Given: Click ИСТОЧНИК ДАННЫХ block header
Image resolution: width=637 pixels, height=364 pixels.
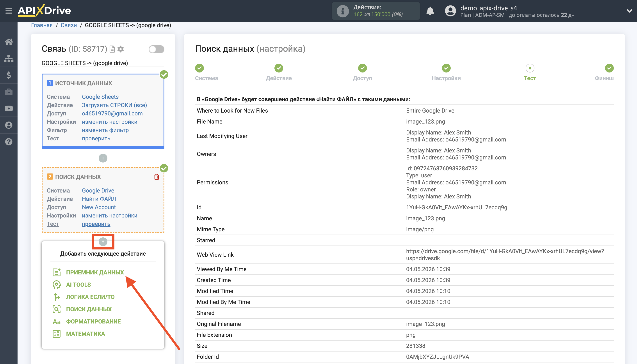Looking at the screenshot, I should pyautogui.click(x=83, y=83).
